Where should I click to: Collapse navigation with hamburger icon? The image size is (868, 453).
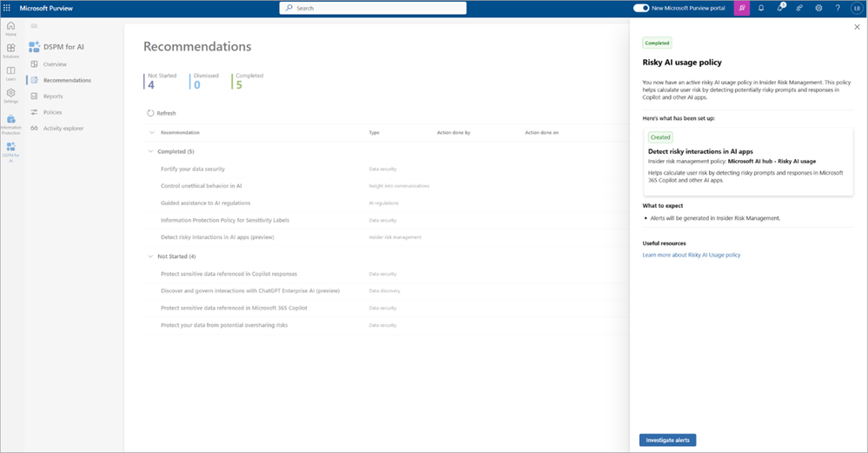click(35, 26)
